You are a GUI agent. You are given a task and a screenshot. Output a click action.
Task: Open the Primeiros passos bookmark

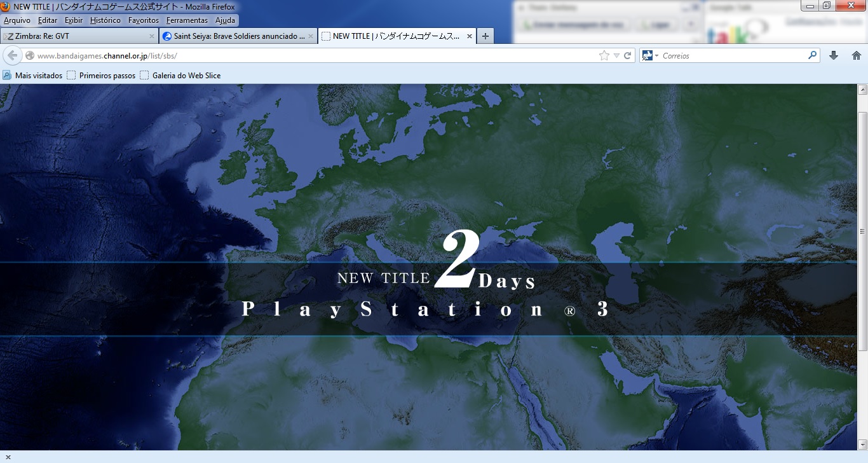point(101,76)
